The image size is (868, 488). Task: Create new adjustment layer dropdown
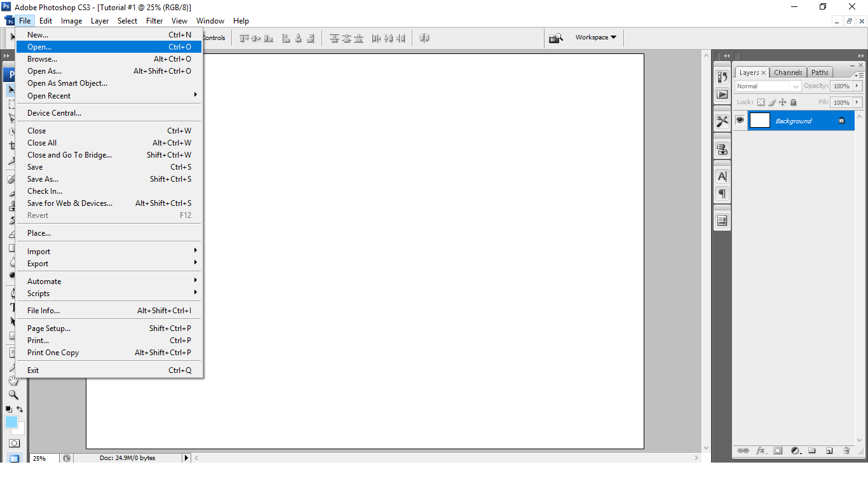tap(795, 451)
